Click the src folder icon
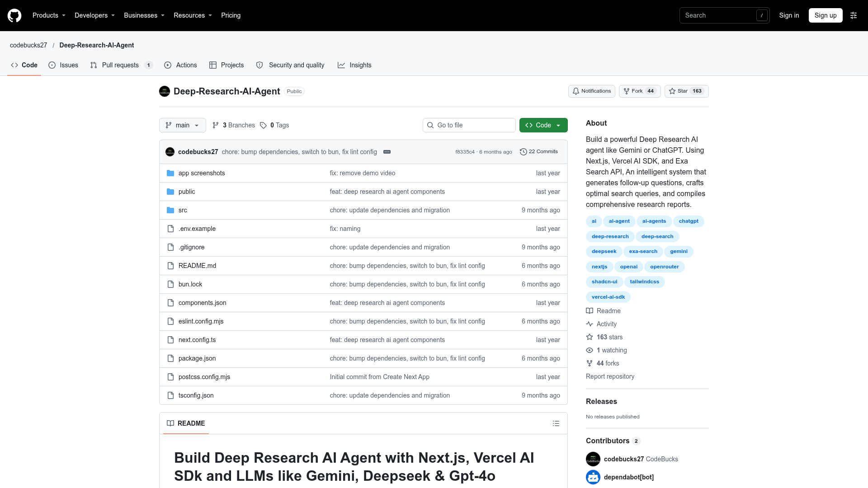 click(x=170, y=210)
